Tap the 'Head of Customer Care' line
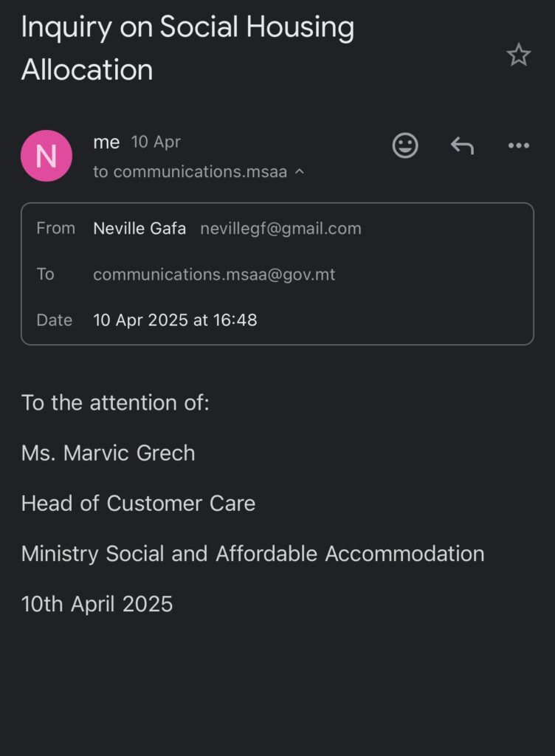The image size is (555, 756). tap(138, 504)
